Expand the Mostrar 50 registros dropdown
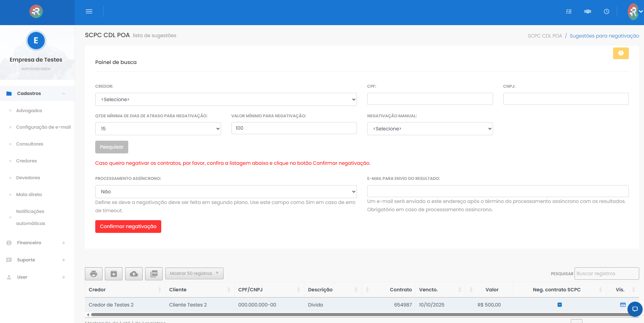 click(194, 273)
